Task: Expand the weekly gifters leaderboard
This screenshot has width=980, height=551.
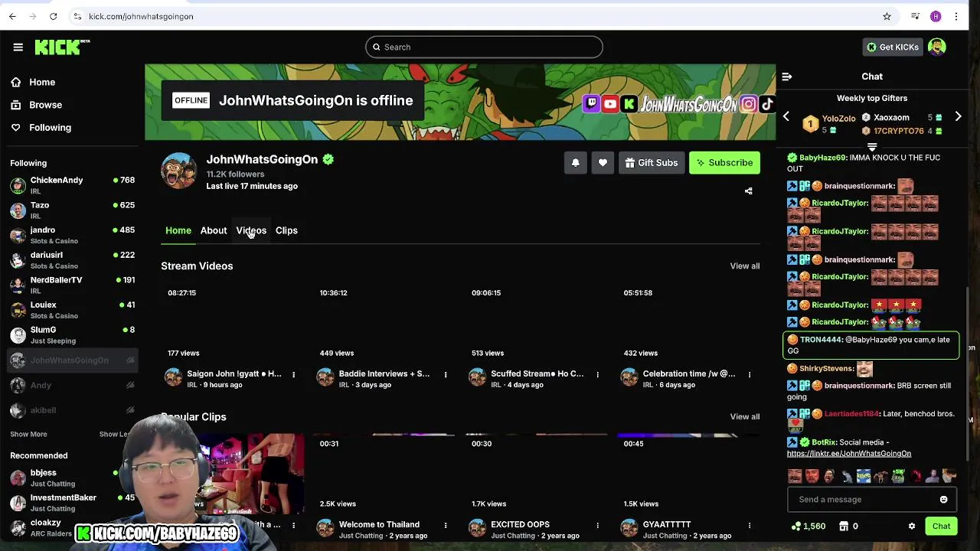Action: click(x=872, y=147)
